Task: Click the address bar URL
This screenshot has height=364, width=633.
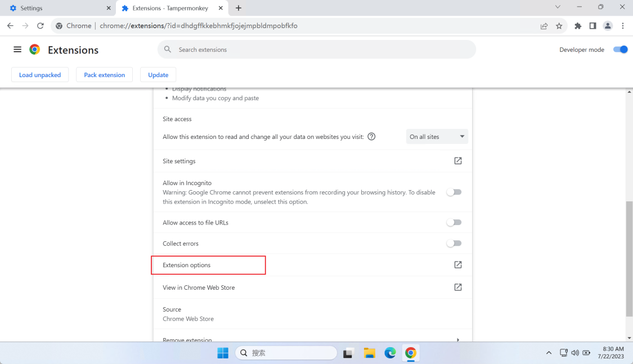Action: [199, 26]
